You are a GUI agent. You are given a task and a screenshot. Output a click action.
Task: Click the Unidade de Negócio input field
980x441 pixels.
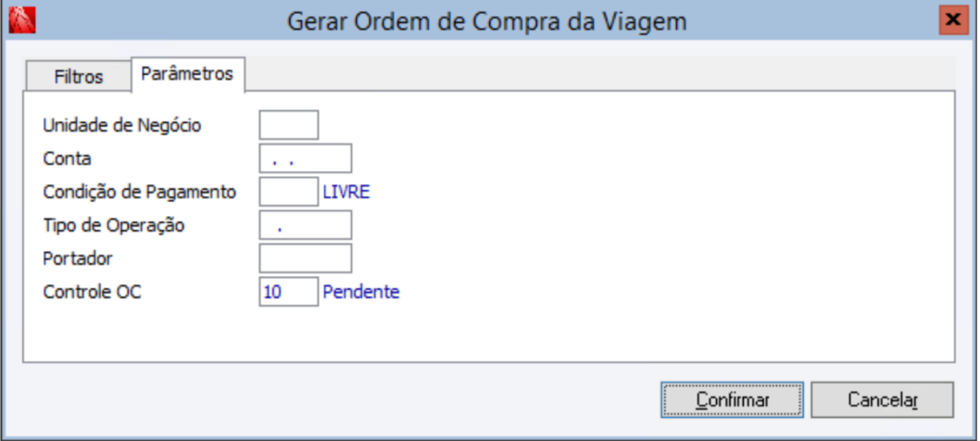click(x=288, y=125)
